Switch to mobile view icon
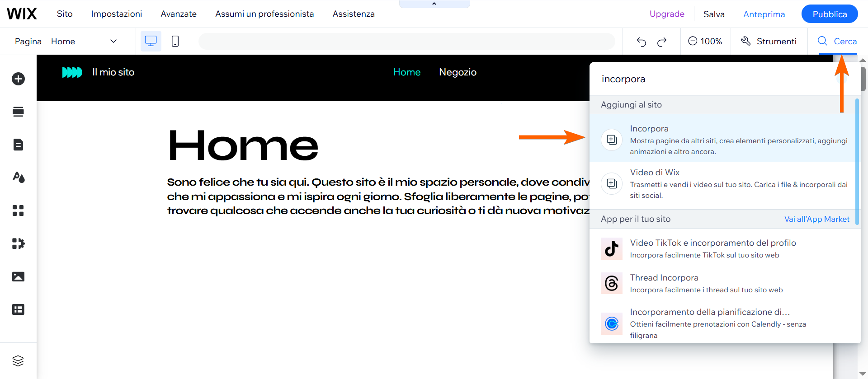868x379 pixels. click(x=175, y=41)
